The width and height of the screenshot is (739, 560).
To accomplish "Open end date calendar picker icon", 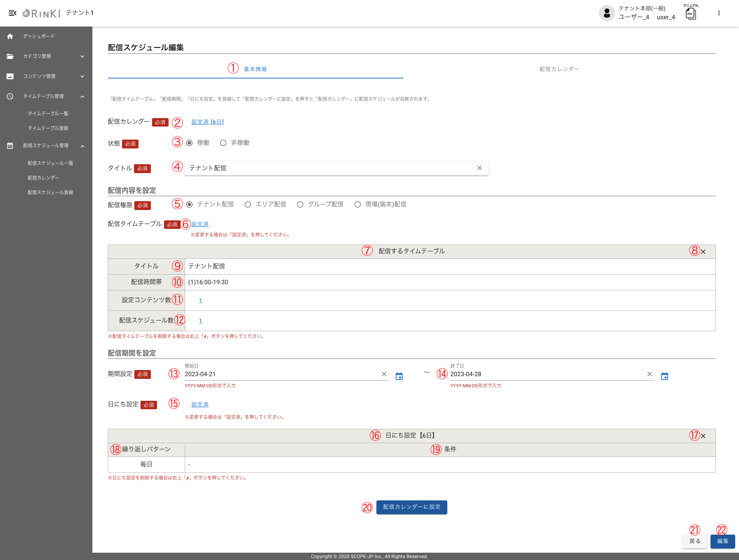I will pos(664,376).
